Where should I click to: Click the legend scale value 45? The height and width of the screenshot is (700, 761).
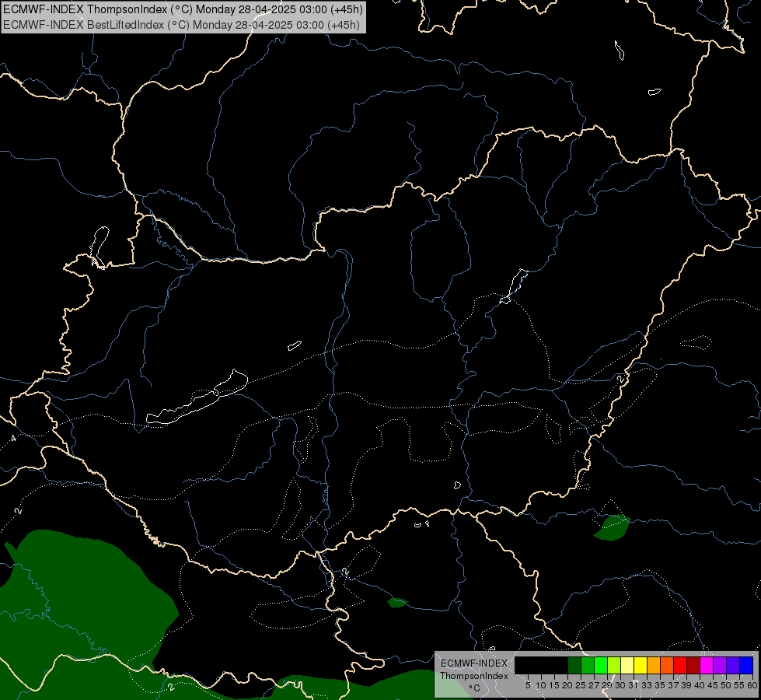point(713,685)
